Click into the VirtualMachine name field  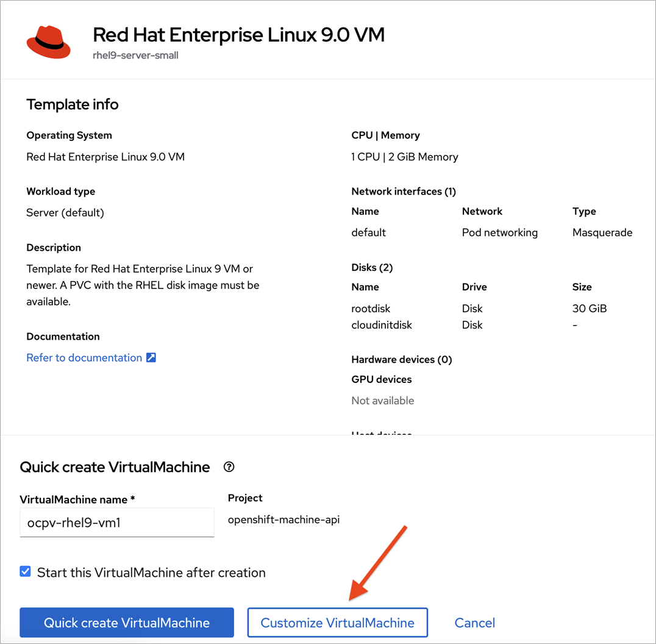click(116, 522)
